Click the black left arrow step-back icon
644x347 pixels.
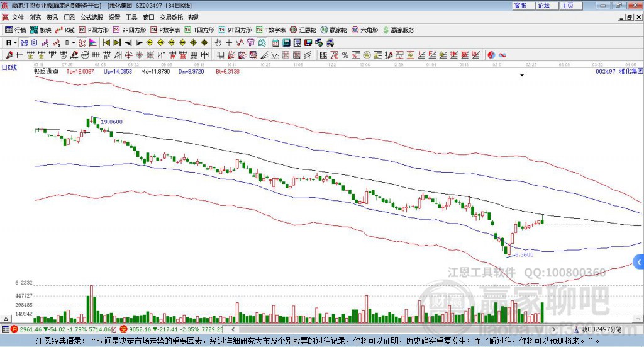coord(128,43)
